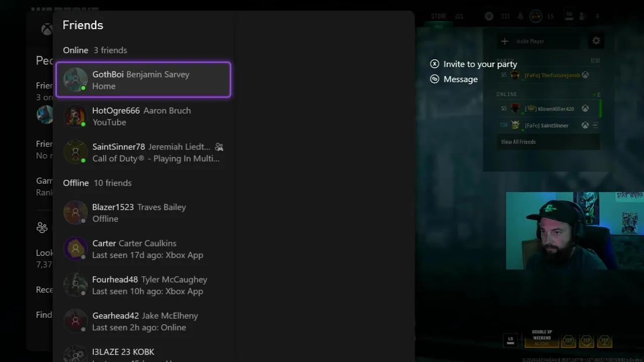Screen dimensions: 644x362
Task: Click the party icon next to SaintSinner78
Action: pos(219,147)
